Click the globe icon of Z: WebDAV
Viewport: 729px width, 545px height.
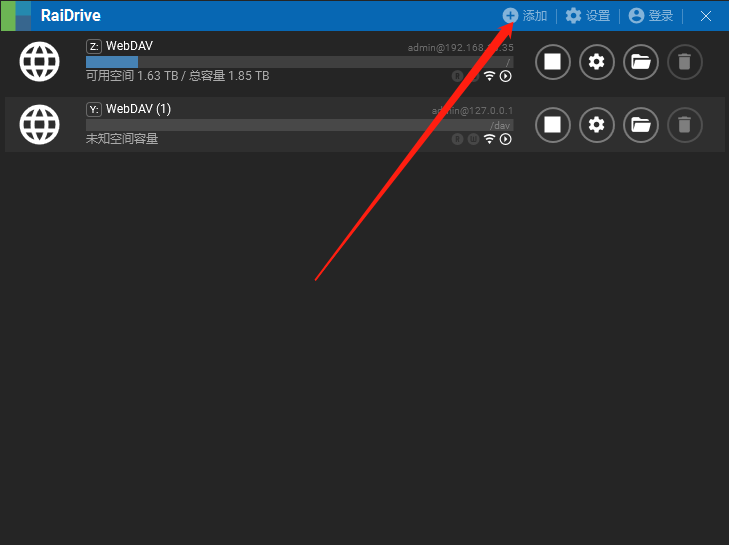[40, 61]
